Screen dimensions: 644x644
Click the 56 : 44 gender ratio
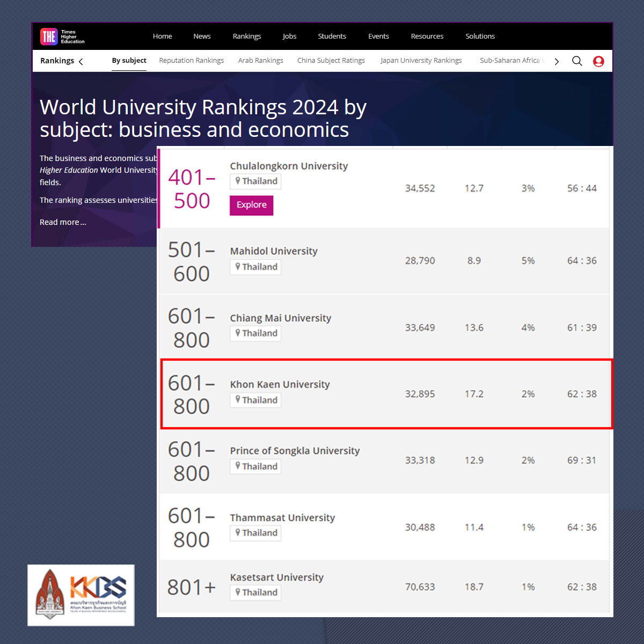pos(582,188)
